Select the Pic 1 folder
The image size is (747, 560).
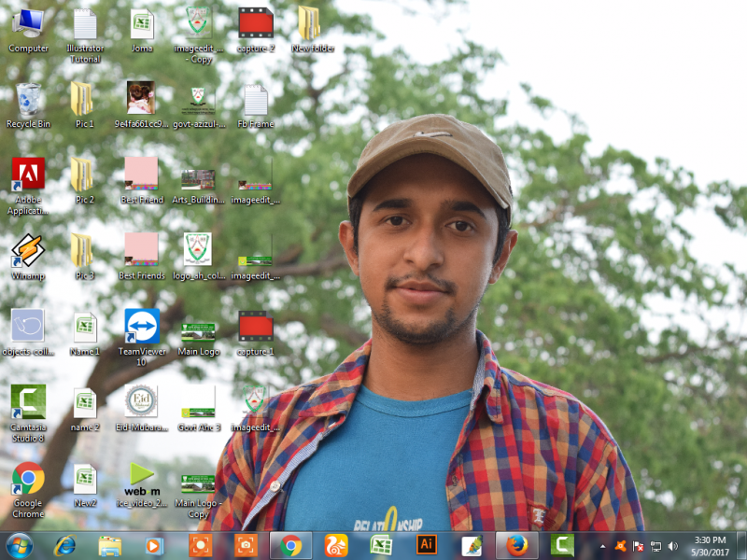(x=84, y=100)
